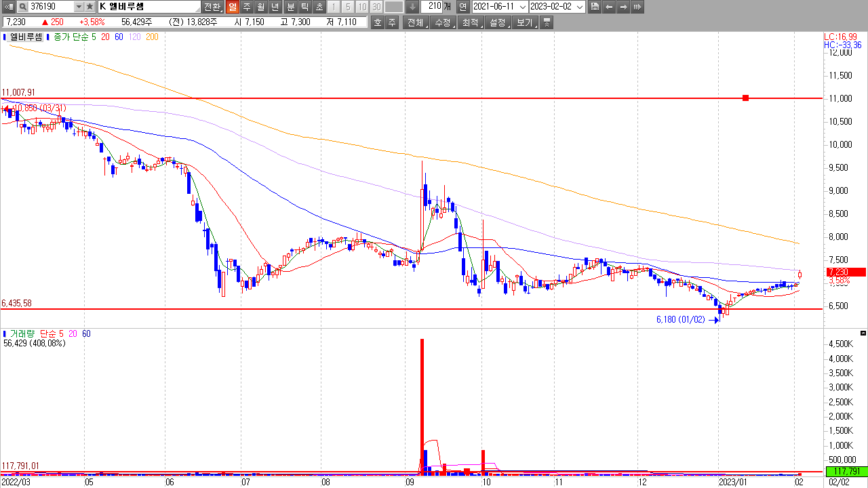This screenshot has width=868, height=488.
Task: Click the magenta 20 volume average legend
Action: 73,333
